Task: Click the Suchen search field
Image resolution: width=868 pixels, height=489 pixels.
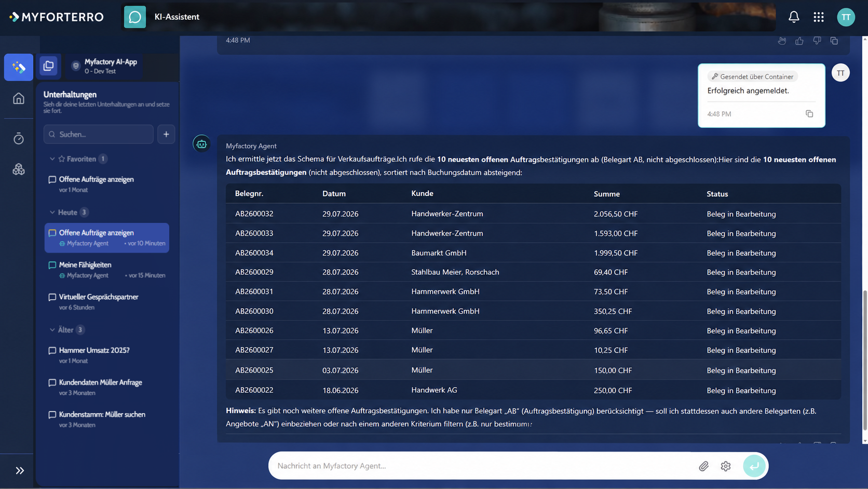Action: 99,134
